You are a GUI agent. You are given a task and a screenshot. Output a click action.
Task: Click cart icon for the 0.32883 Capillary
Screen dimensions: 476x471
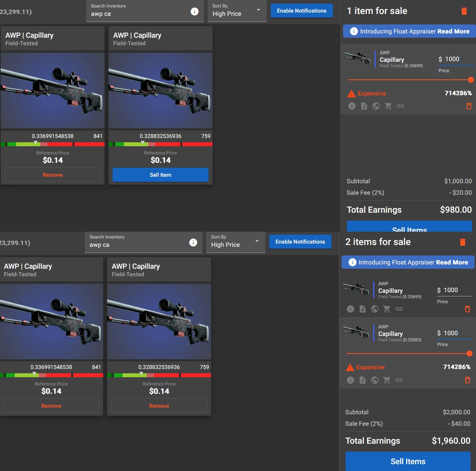(x=387, y=380)
